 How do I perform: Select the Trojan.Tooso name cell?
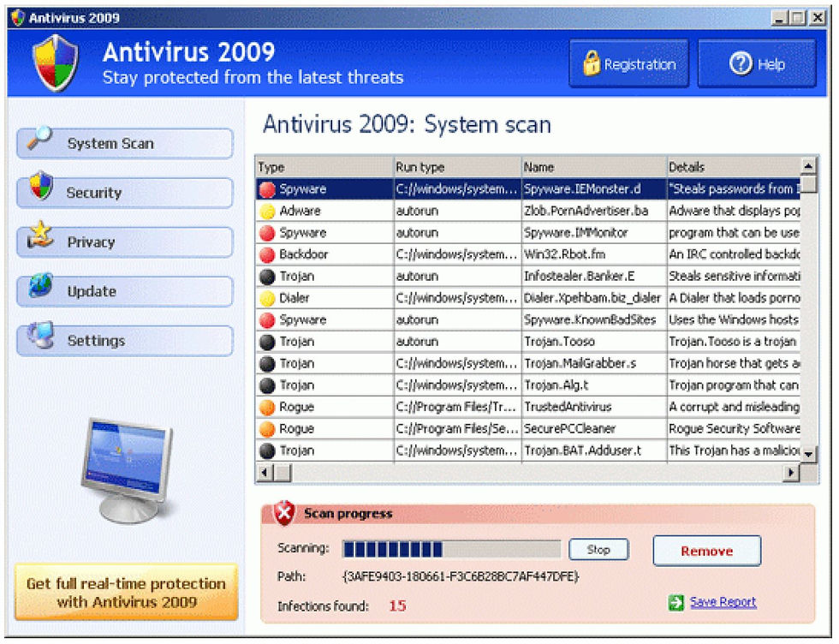pos(594,342)
